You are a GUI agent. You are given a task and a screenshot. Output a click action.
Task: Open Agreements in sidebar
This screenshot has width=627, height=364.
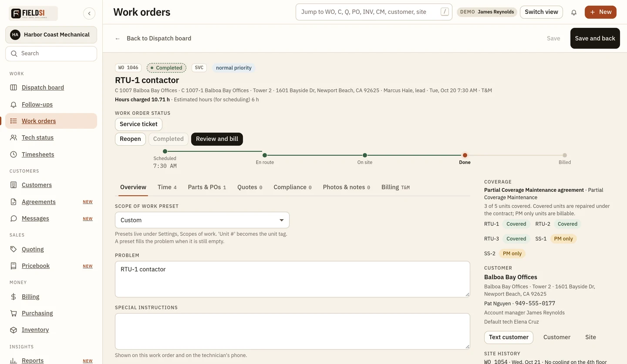coord(51,202)
